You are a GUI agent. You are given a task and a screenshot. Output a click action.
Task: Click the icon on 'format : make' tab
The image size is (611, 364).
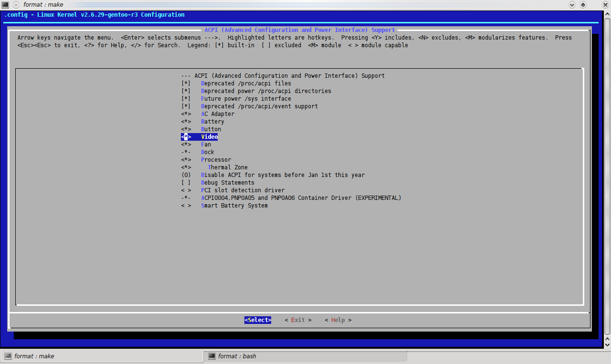click(8, 356)
